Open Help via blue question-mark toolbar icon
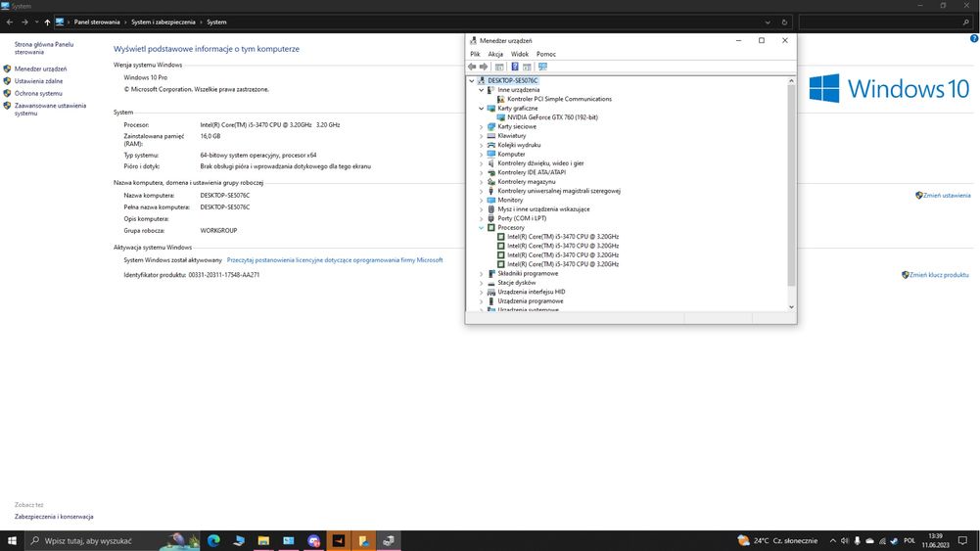This screenshot has height=551, width=980. point(514,67)
